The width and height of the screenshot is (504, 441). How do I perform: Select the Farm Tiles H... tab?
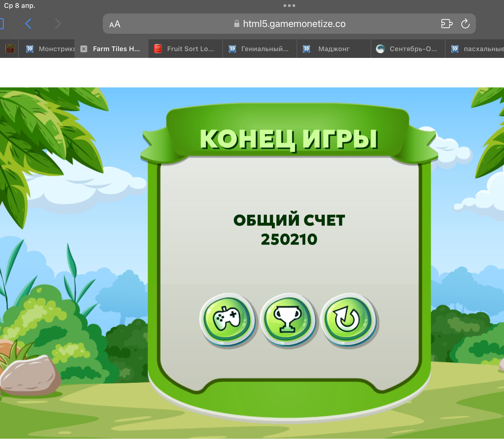(x=112, y=49)
